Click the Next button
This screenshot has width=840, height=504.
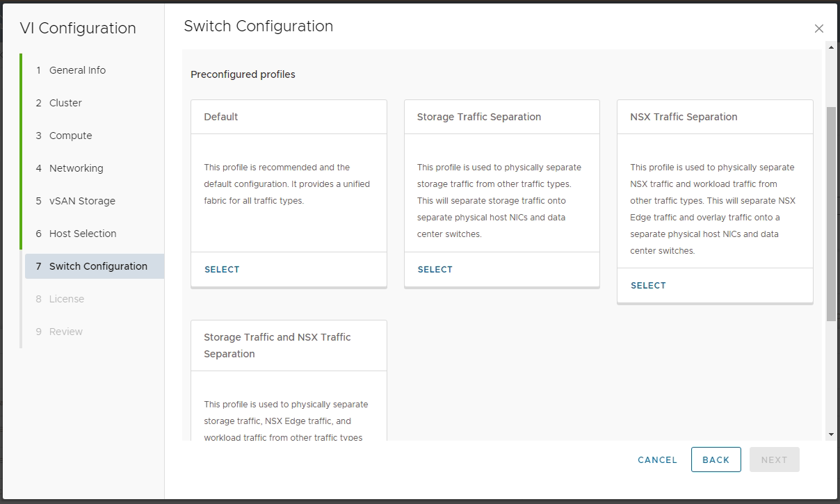(774, 460)
